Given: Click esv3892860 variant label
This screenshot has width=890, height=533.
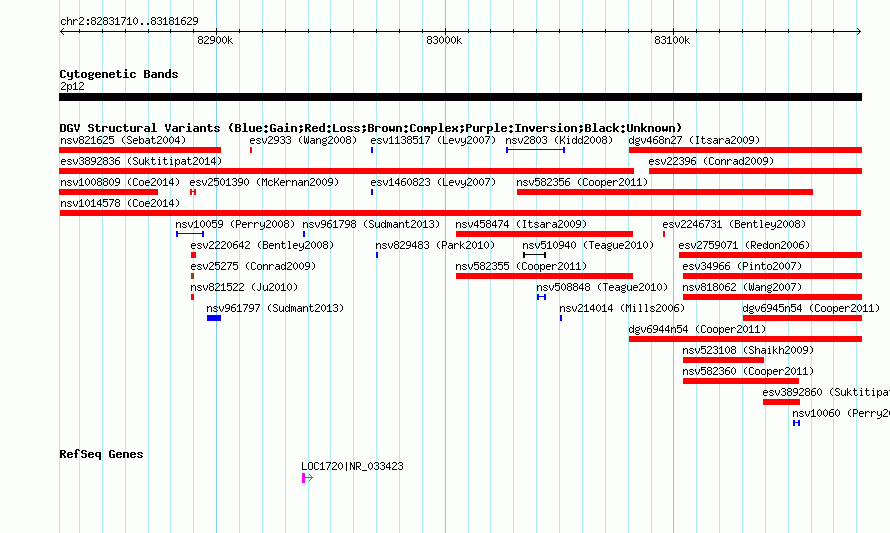Looking at the screenshot, I should point(826,392).
